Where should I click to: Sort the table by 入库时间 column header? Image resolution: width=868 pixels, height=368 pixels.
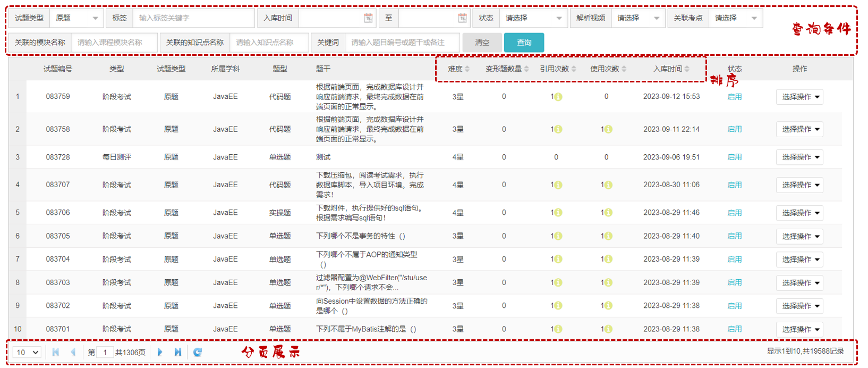(x=671, y=69)
